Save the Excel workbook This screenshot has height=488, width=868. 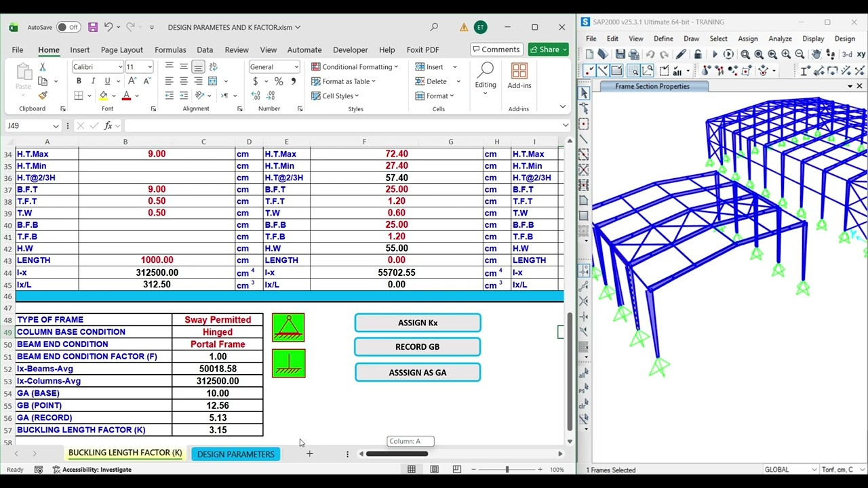[x=93, y=27]
